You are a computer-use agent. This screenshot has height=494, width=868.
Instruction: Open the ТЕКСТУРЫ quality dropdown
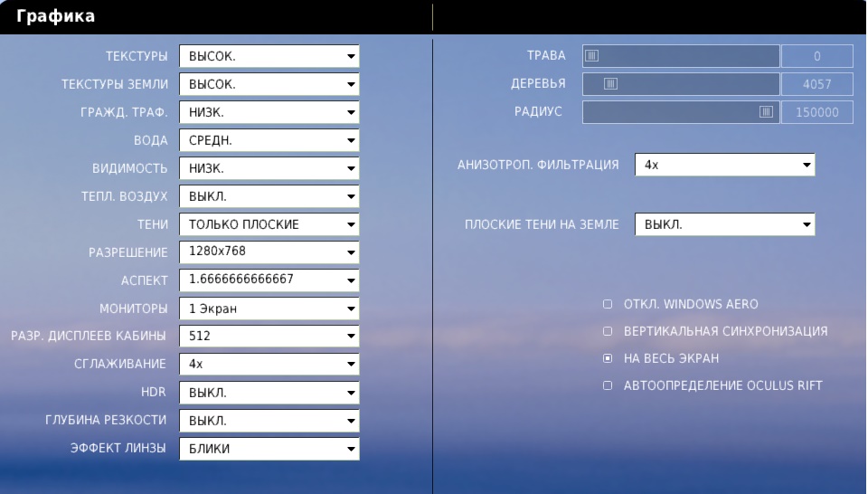tap(269, 56)
